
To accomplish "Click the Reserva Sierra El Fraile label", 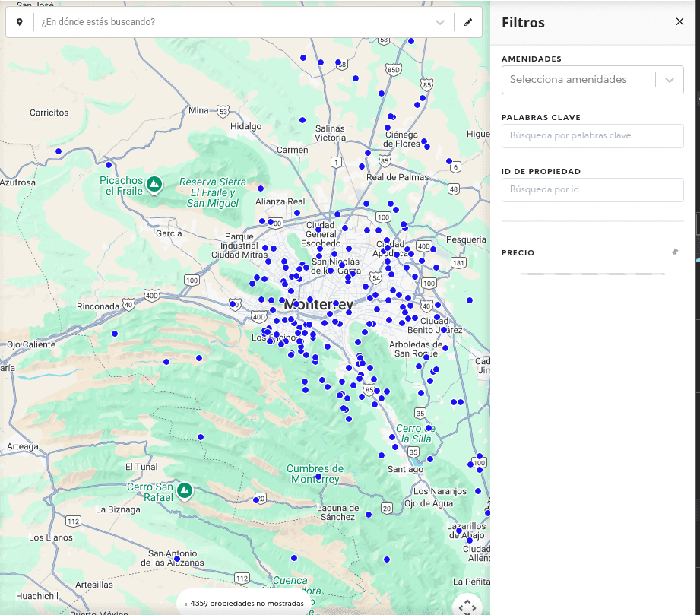I will coord(213,192).
